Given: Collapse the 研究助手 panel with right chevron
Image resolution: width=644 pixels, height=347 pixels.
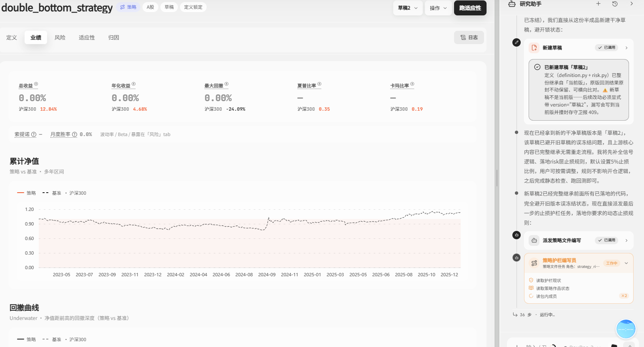Looking at the screenshot, I should pyautogui.click(x=632, y=4).
